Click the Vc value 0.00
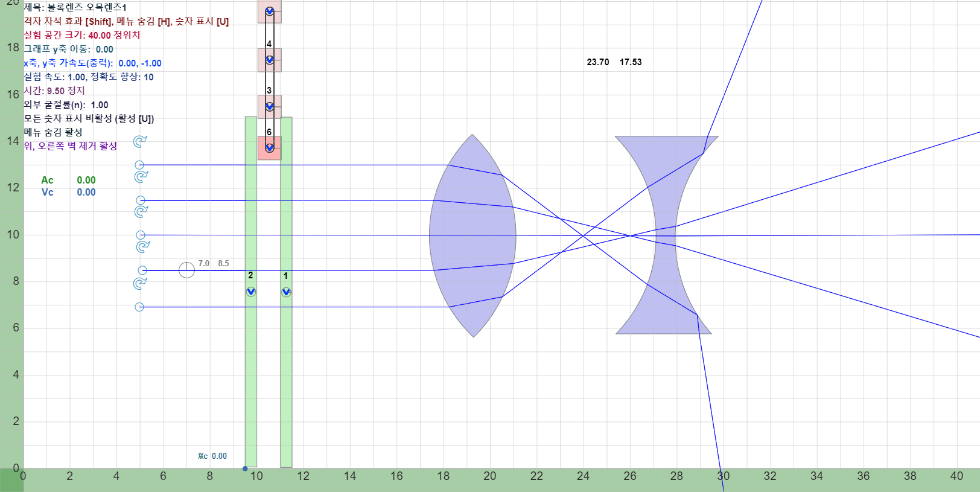This screenshot has height=492, width=980. [86, 192]
